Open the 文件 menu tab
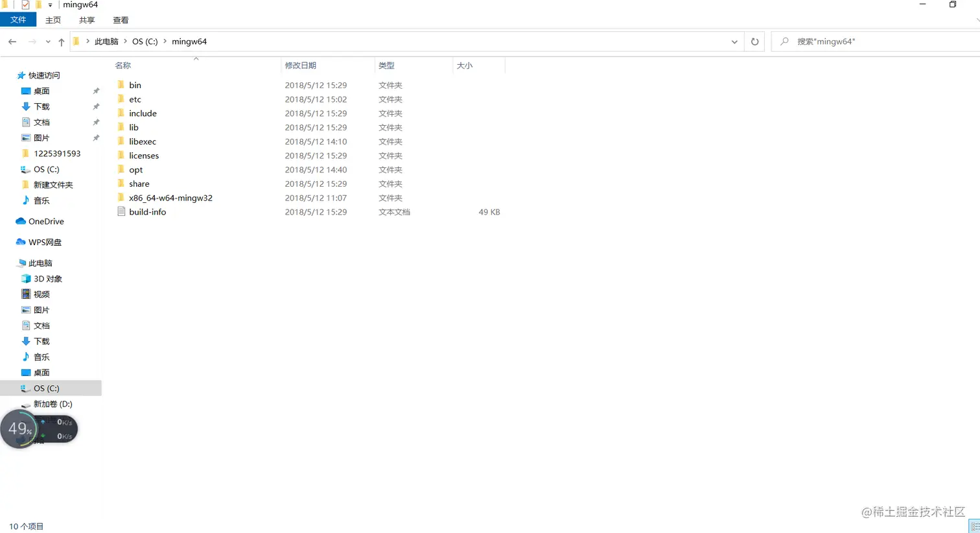 (x=18, y=20)
